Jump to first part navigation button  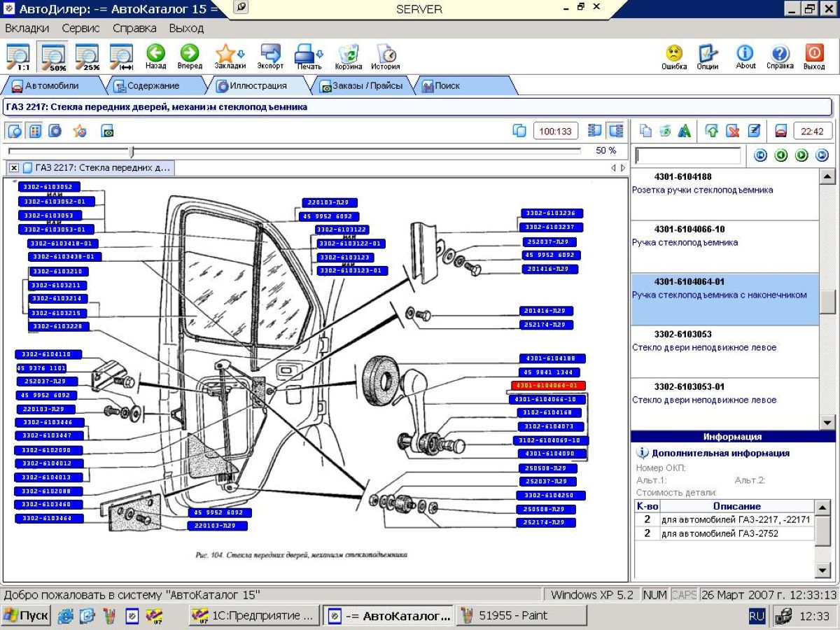(760, 155)
